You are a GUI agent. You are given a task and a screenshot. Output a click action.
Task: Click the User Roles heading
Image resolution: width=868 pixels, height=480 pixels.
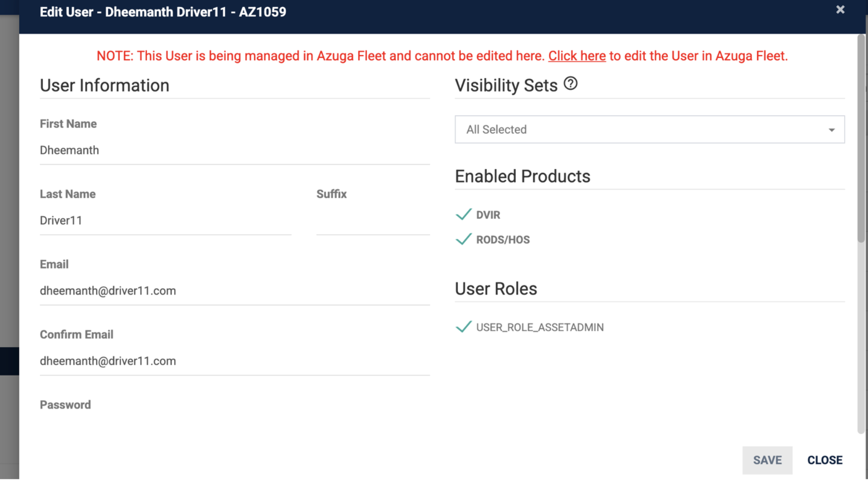click(496, 289)
